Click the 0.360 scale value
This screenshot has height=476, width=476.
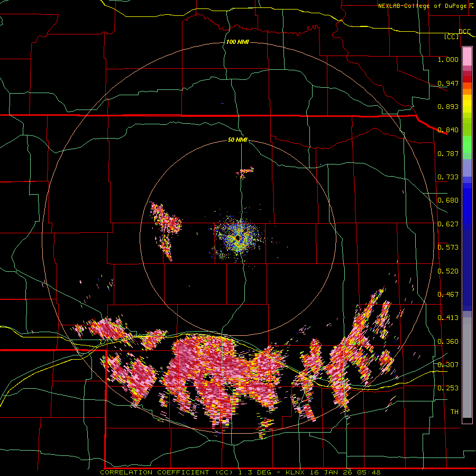448,342
